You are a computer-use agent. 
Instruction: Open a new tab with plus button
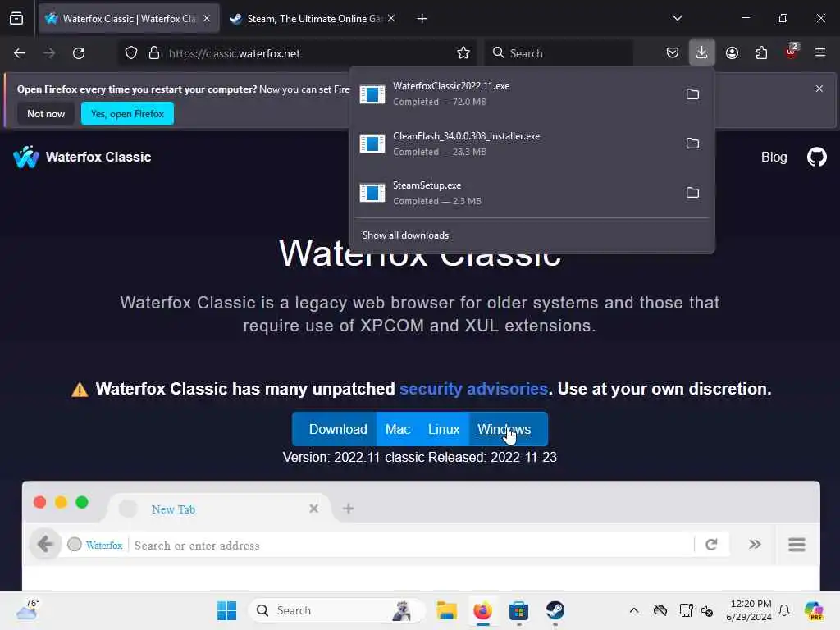click(x=422, y=19)
